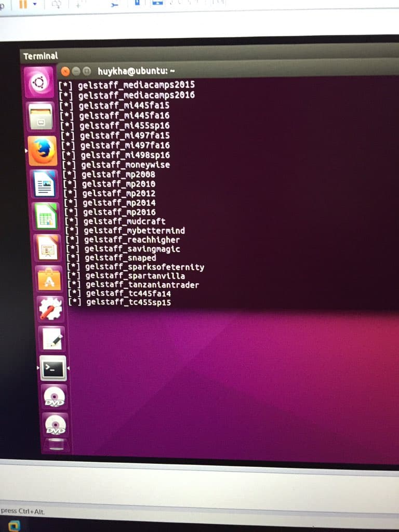399x532 pixels.
Task: Click the text gelstaff_mi455sp16
Action: coord(125,126)
